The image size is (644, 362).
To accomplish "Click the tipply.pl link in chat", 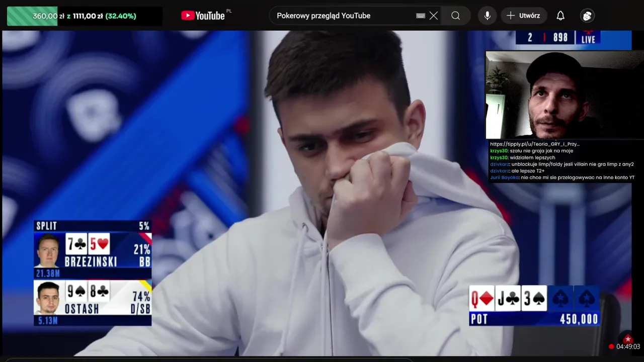I will (x=534, y=144).
